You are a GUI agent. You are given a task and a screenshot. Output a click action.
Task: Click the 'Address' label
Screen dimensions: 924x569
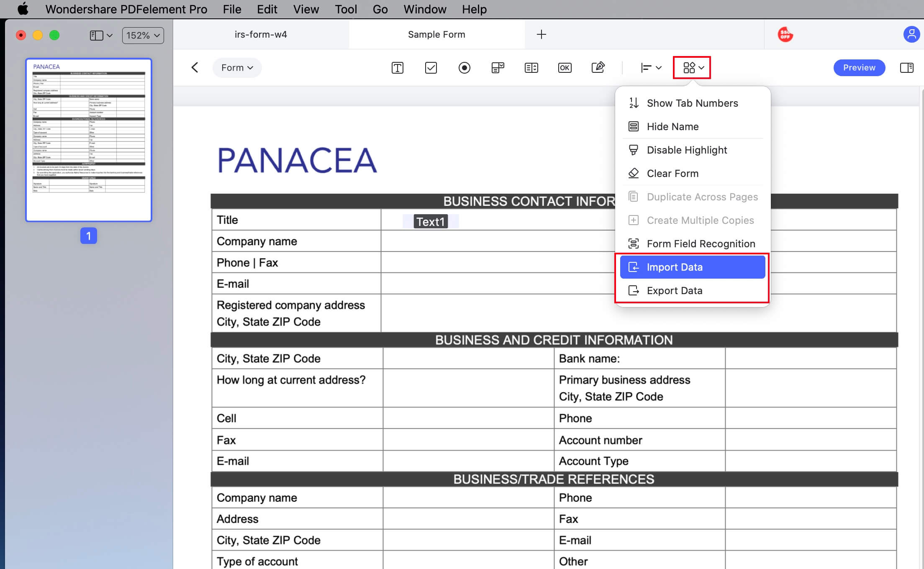[237, 519]
